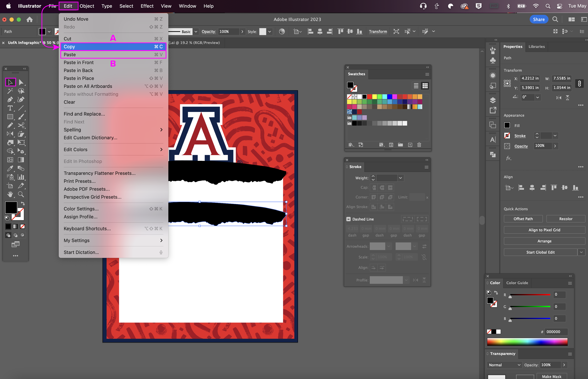Screen dimensions: 588x379
Task: Expand the Stroke weight dropdown
Action: pyautogui.click(x=400, y=178)
